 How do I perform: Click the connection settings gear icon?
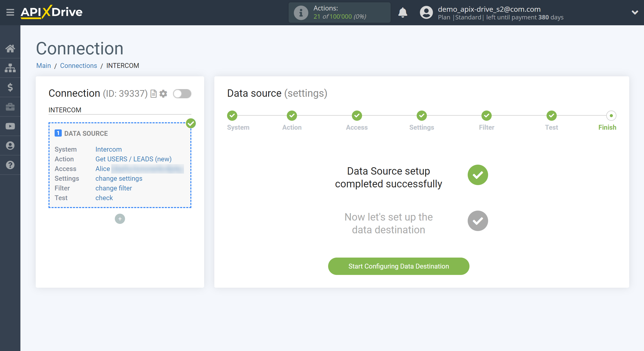pyautogui.click(x=163, y=94)
